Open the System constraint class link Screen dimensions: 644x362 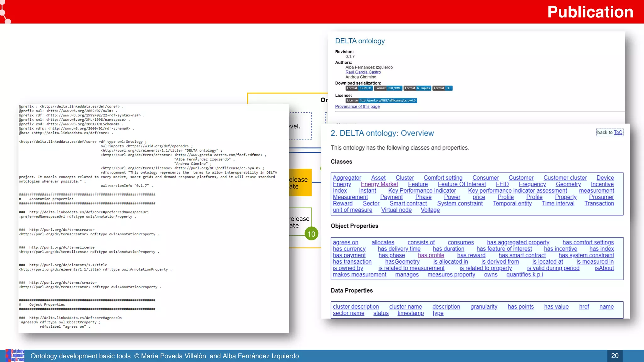460,204
